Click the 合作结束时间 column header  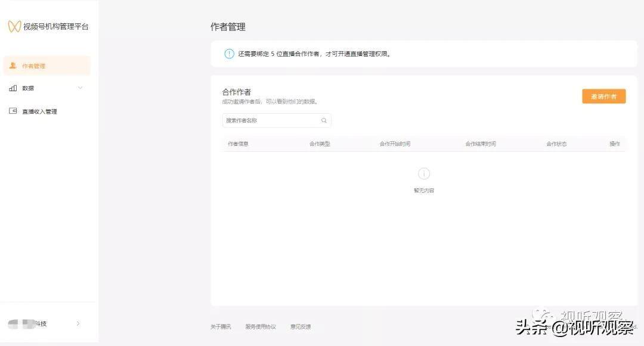tap(481, 144)
